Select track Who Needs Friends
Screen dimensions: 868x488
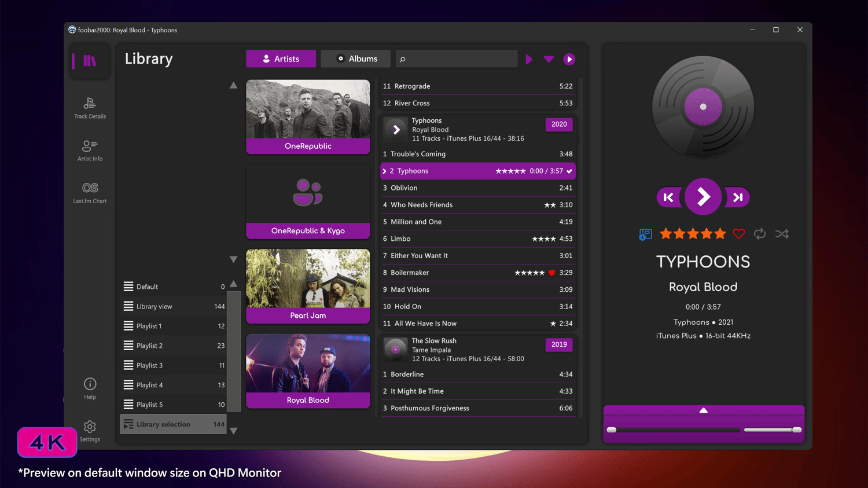pyautogui.click(x=478, y=205)
